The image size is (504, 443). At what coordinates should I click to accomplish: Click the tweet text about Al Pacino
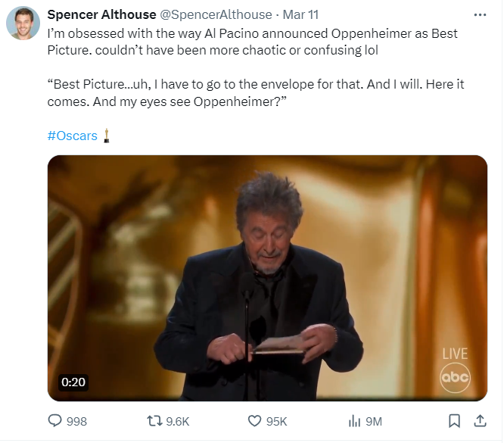pyautogui.click(x=252, y=42)
